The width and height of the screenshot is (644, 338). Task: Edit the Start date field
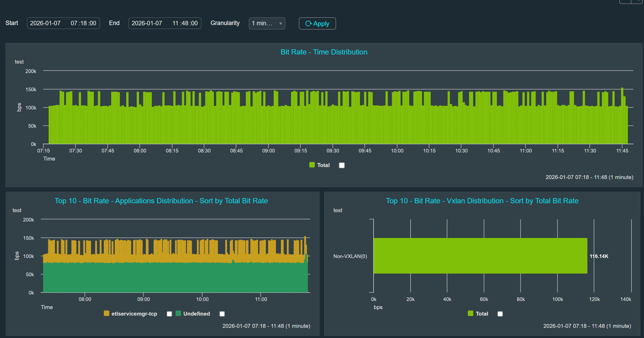coord(45,23)
